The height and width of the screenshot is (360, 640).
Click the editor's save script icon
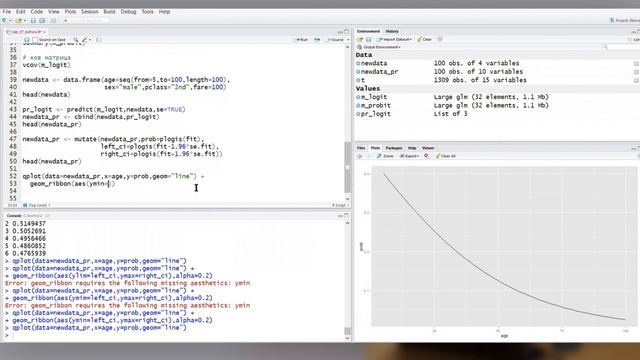pyautogui.click(x=27, y=40)
